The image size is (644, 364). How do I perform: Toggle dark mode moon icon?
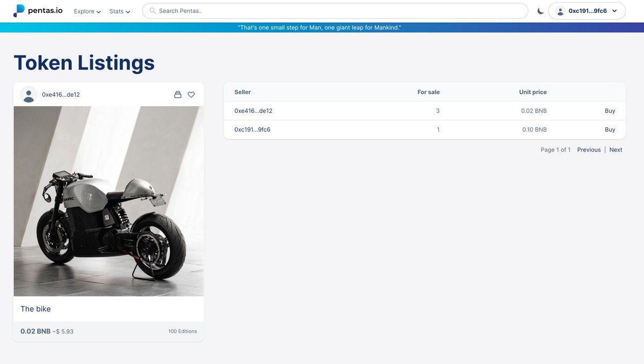click(x=540, y=11)
